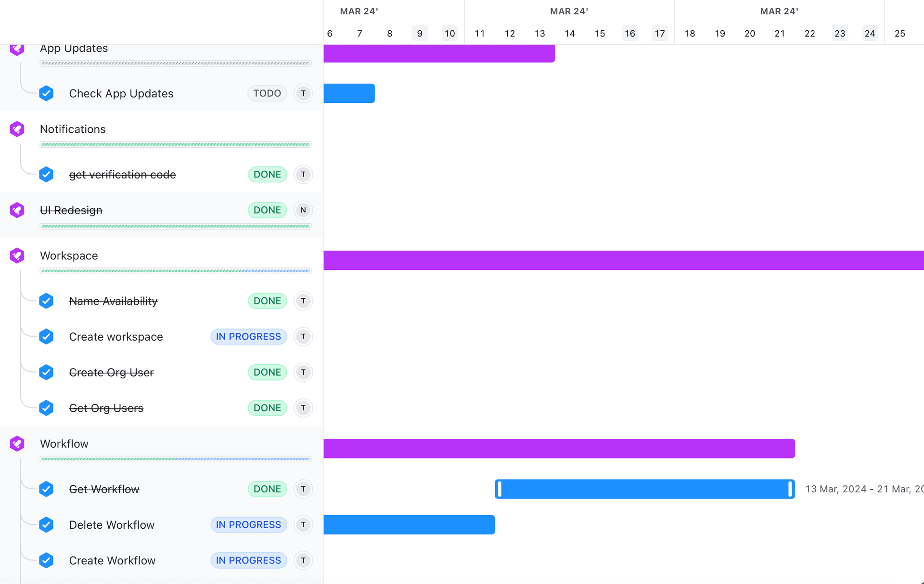Click the Get Workflow blue timeline bar
Viewport: 924px width, 584px height.
point(645,489)
